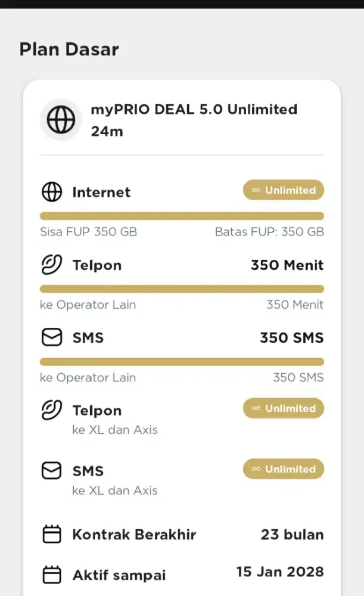Viewport: 364px width, 596px height.
Task: Click the globe icon beside myPRIO DEAL plan name
Action: (x=60, y=119)
